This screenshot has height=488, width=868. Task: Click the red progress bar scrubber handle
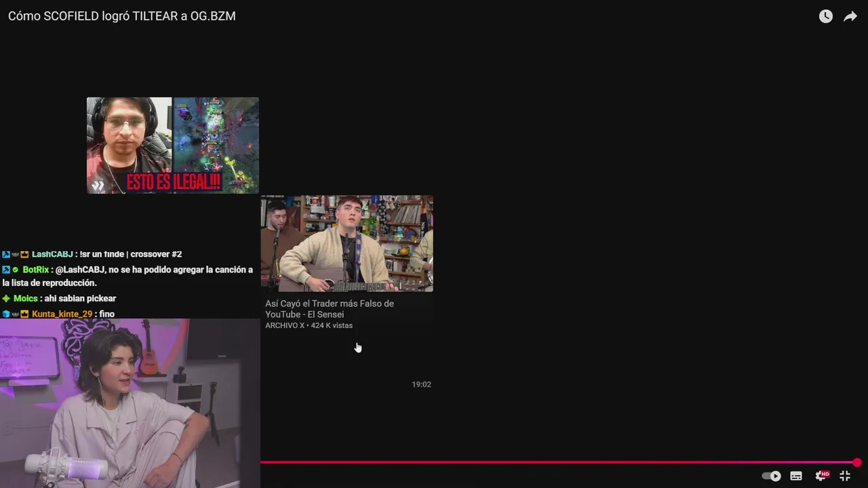(857, 462)
